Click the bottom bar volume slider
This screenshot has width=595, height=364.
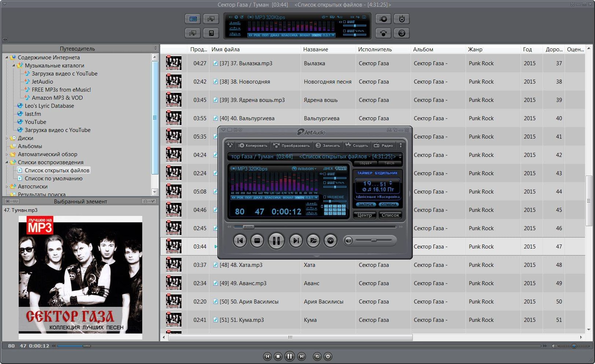click(574, 346)
